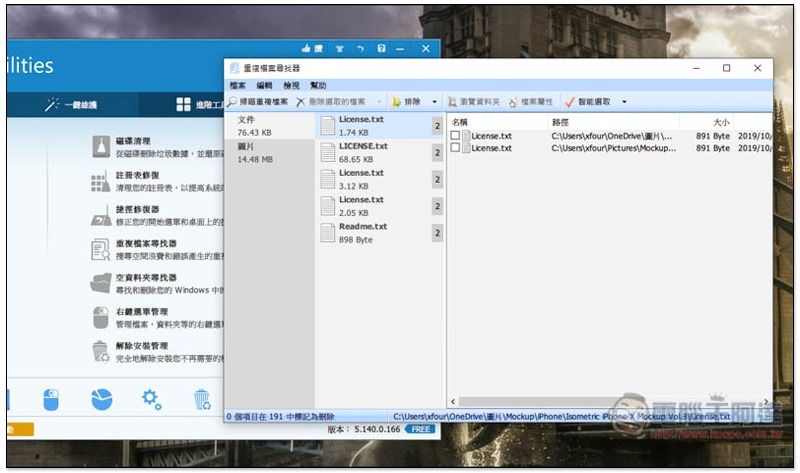Click the 掃瞄重複檔案 magnifier toolbar button

coord(259,102)
